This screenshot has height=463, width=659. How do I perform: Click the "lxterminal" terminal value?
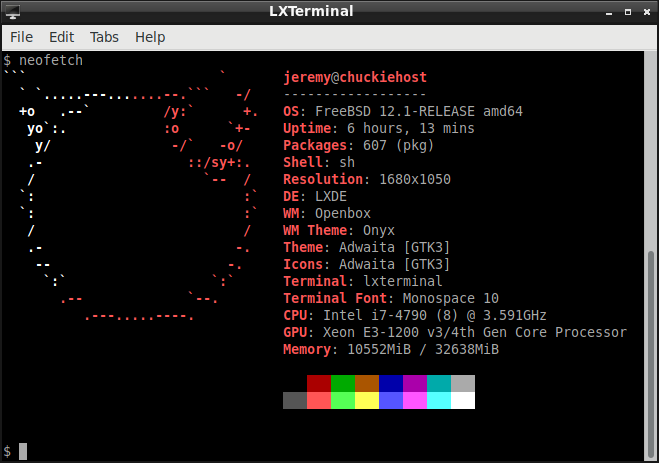403,281
